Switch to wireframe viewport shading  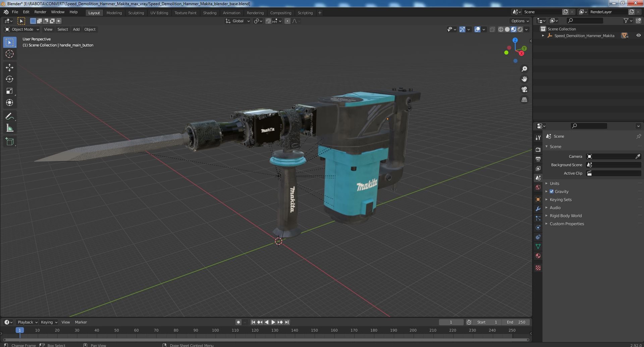tap(501, 30)
